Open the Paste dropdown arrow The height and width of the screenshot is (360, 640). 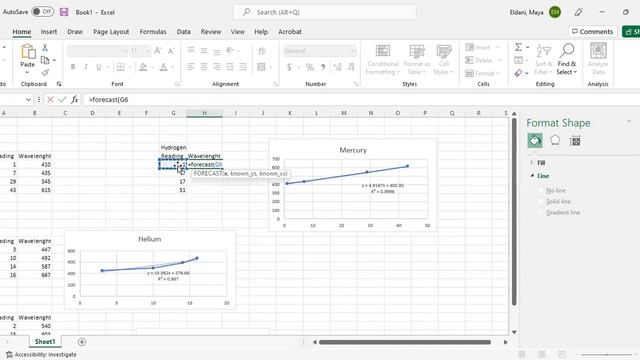click(x=27, y=73)
